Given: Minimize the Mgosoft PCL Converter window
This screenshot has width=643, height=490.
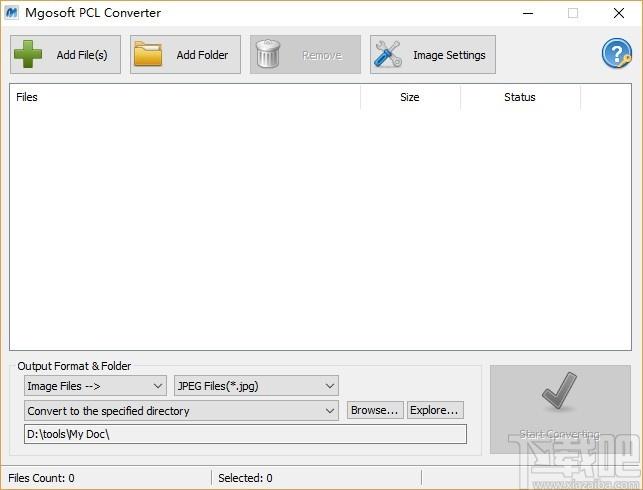Looking at the screenshot, I should 528,13.
